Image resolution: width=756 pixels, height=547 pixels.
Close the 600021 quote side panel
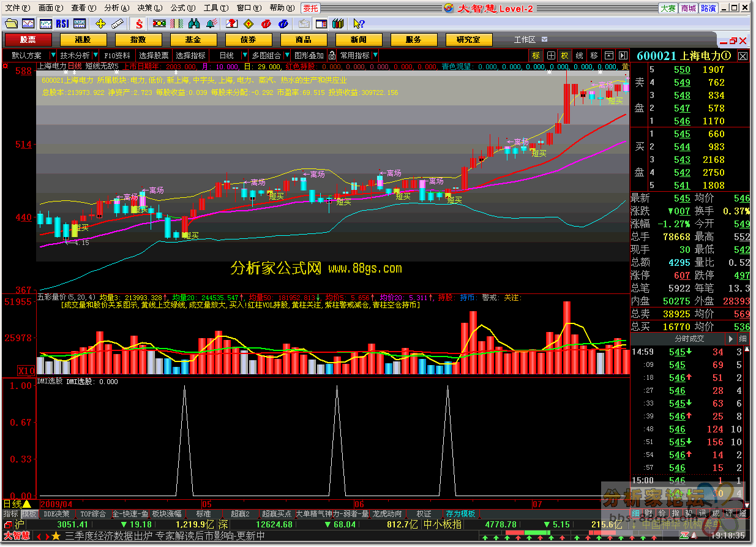pos(743,56)
